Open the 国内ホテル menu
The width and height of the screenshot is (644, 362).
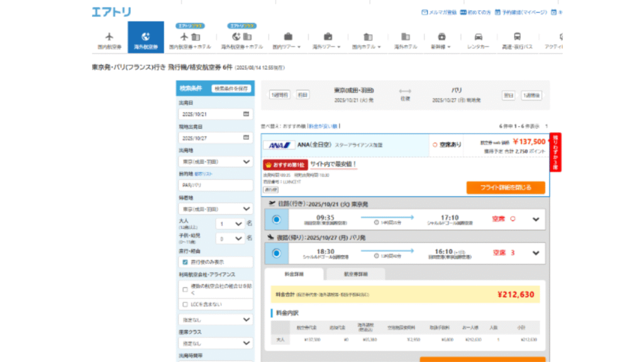tap(367, 41)
